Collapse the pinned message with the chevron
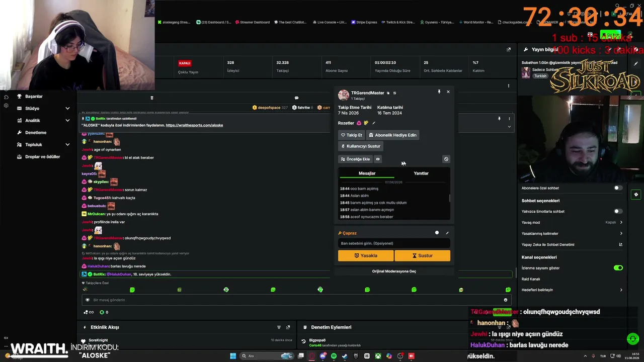 pyautogui.click(x=509, y=126)
